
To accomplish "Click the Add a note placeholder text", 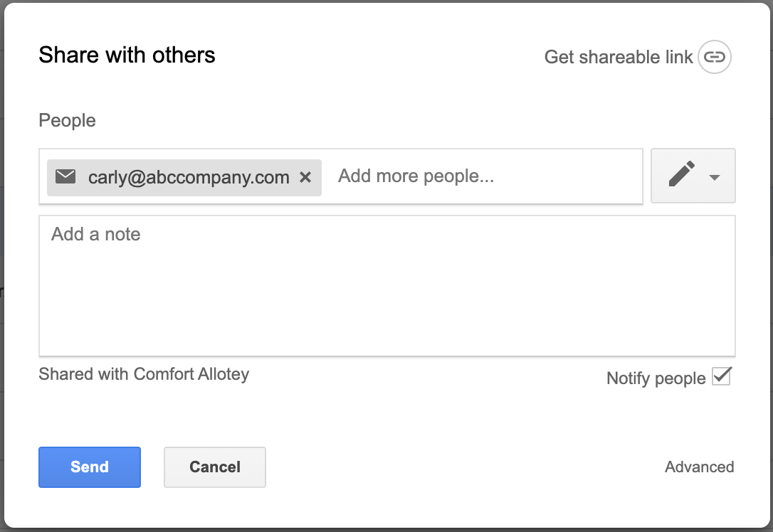I will [95, 234].
